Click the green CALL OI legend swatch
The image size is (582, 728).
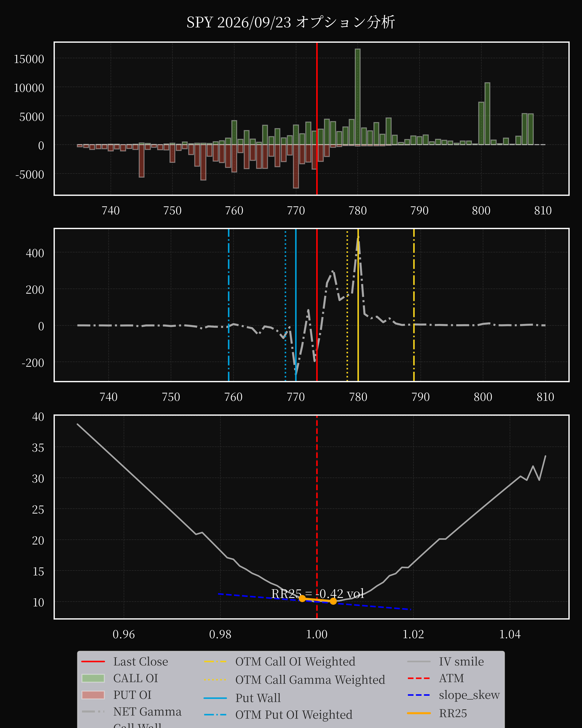pos(93,678)
